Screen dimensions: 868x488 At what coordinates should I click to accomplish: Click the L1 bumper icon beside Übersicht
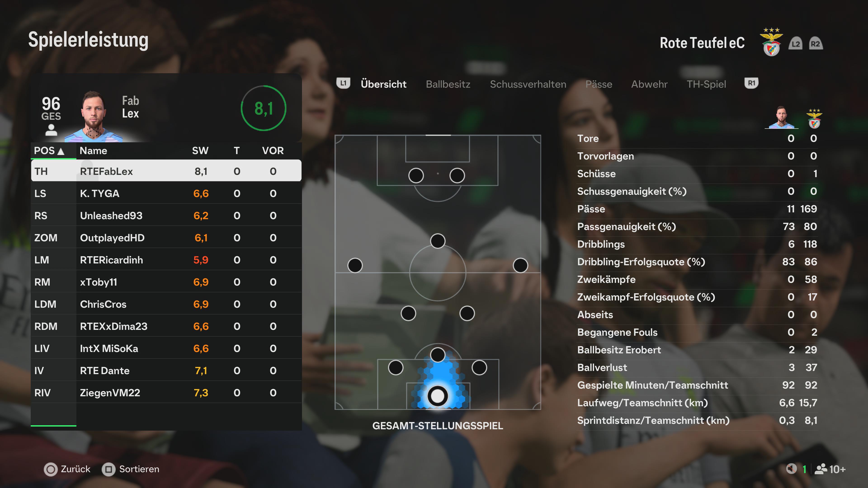click(x=343, y=83)
